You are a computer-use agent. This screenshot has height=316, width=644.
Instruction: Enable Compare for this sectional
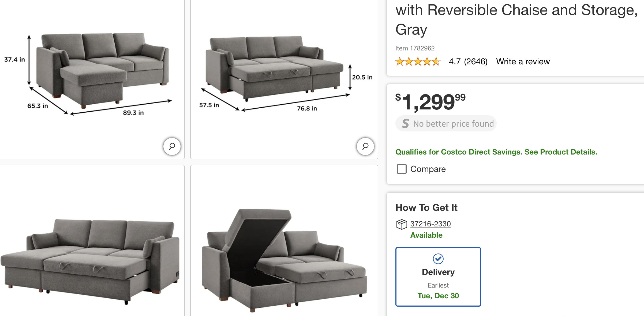point(401,169)
